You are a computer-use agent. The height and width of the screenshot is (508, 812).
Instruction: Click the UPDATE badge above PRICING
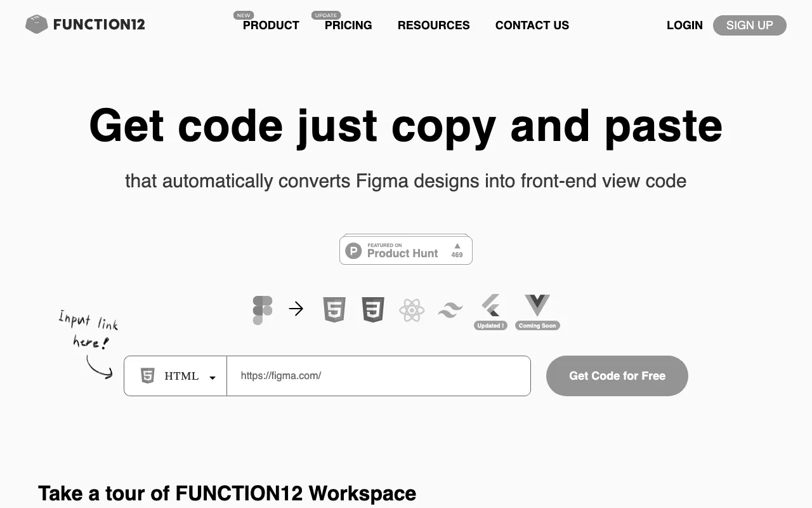pyautogui.click(x=326, y=15)
